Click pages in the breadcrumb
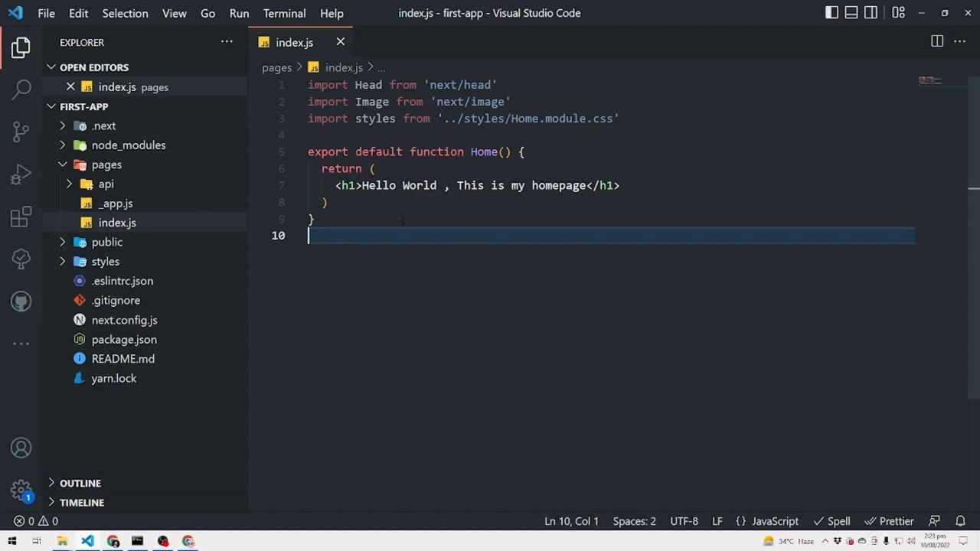 pyautogui.click(x=277, y=67)
